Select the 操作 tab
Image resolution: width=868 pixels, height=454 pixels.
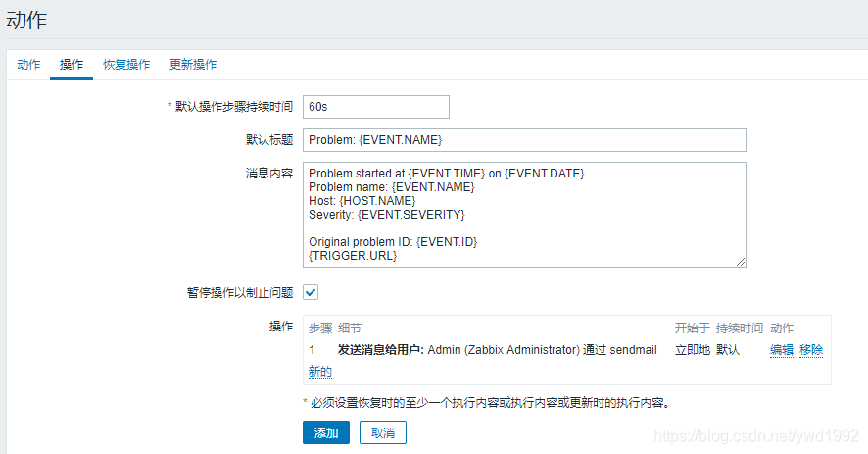tap(72, 65)
